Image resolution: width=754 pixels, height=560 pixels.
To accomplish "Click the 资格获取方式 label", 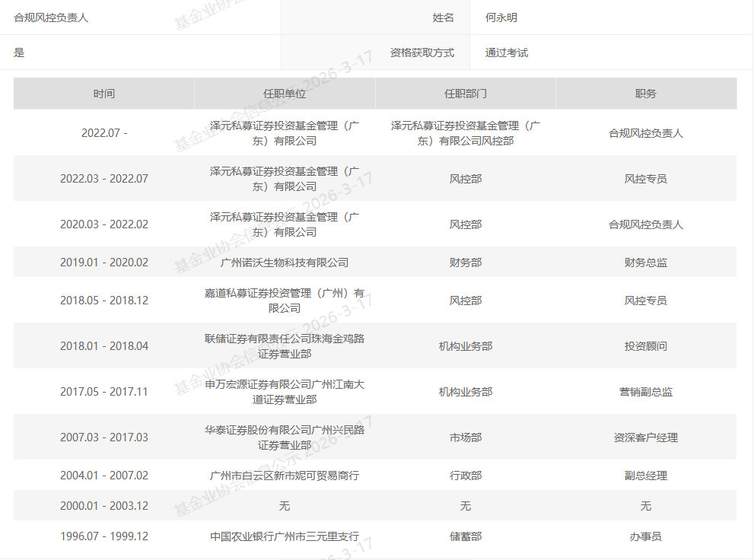I will click(x=422, y=52).
